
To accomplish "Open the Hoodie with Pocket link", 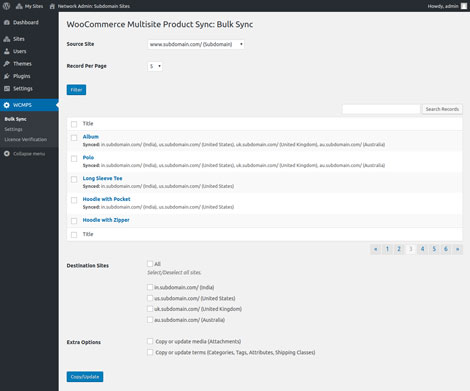I will point(106,199).
